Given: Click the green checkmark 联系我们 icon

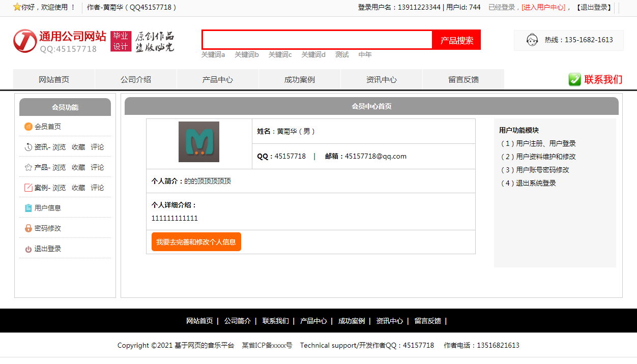Looking at the screenshot, I should pyautogui.click(x=575, y=79).
